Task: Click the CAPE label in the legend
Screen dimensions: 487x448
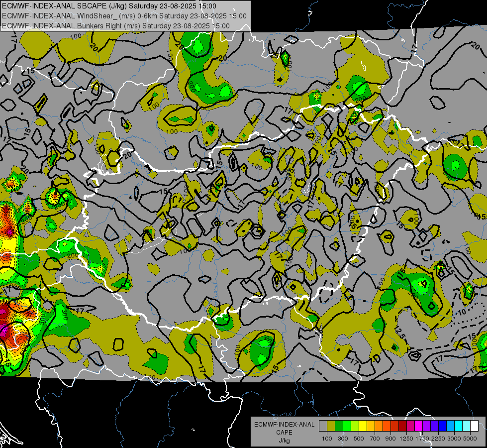Action: [x=284, y=433]
